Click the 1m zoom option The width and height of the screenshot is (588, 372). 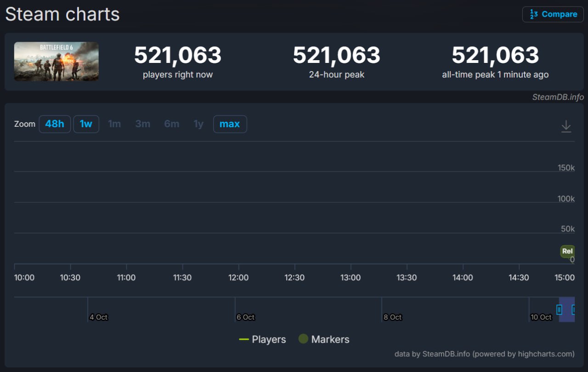[x=114, y=124]
